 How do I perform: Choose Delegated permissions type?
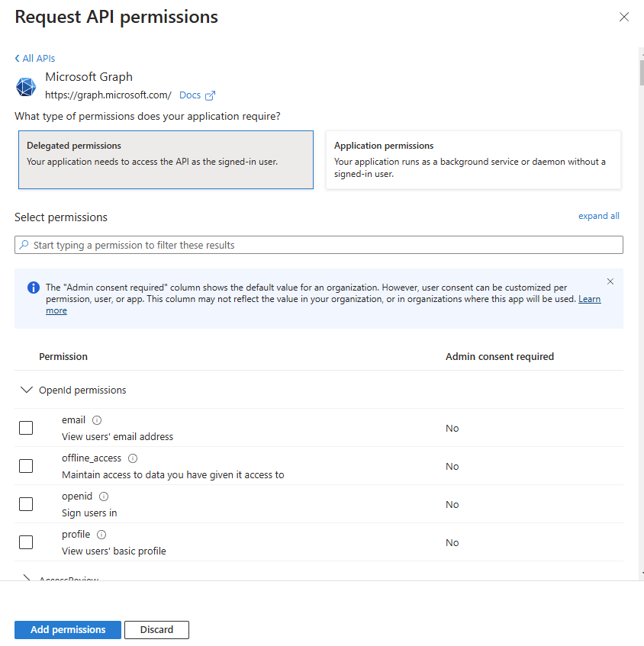(x=166, y=160)
